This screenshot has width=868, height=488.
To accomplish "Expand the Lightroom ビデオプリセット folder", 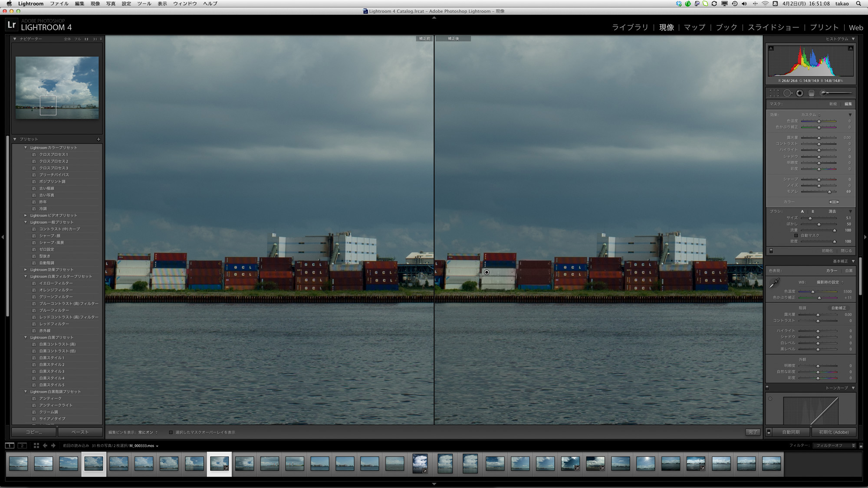I will point(26,216).
